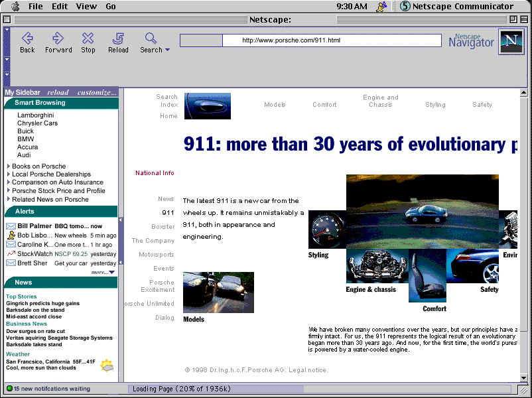Open the Go menu
The image size is (532, 398).
click(111, 6)
